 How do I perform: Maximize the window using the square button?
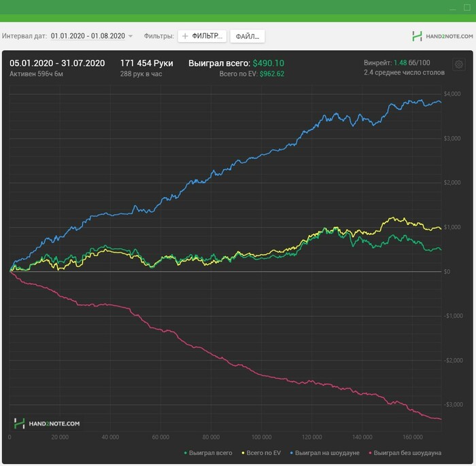(x=467, y=7)
